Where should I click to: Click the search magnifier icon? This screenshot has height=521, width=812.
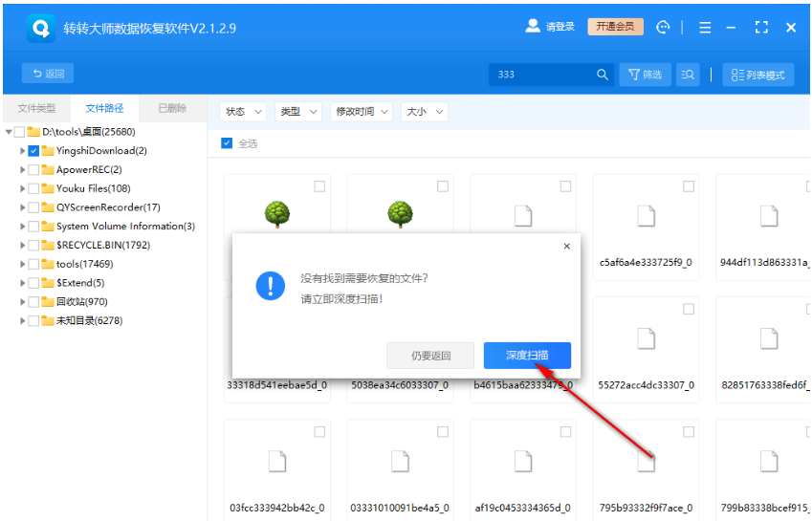(603, 75)
